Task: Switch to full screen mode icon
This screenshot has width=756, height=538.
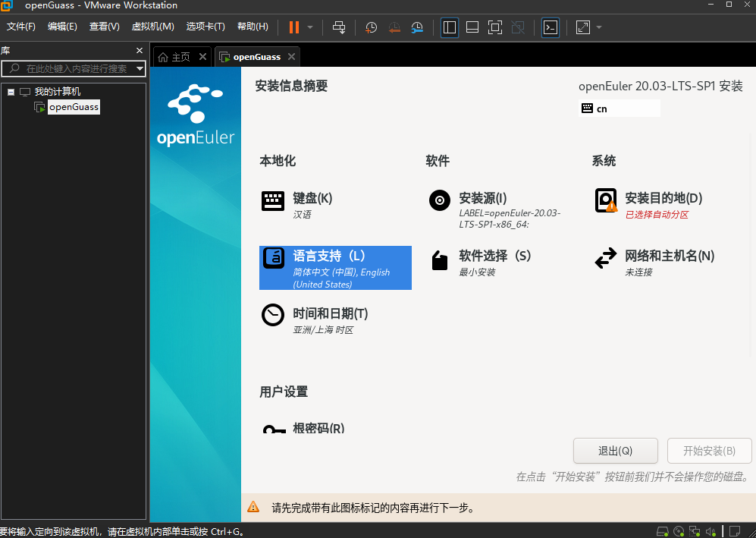Action: tap(495, 27)
